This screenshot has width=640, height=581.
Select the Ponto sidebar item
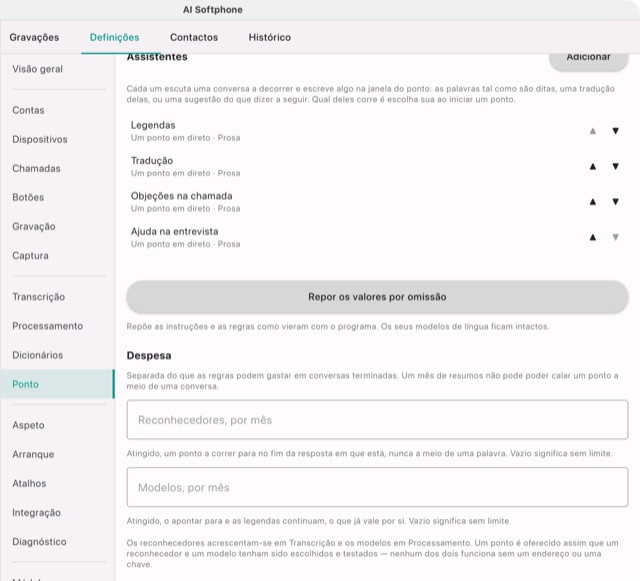[x=58, y=384]
